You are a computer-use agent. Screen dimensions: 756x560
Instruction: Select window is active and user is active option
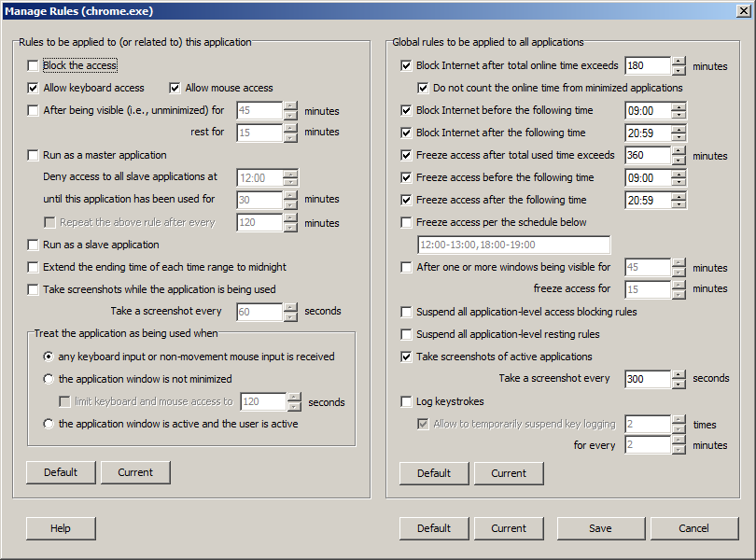(49, 424)
